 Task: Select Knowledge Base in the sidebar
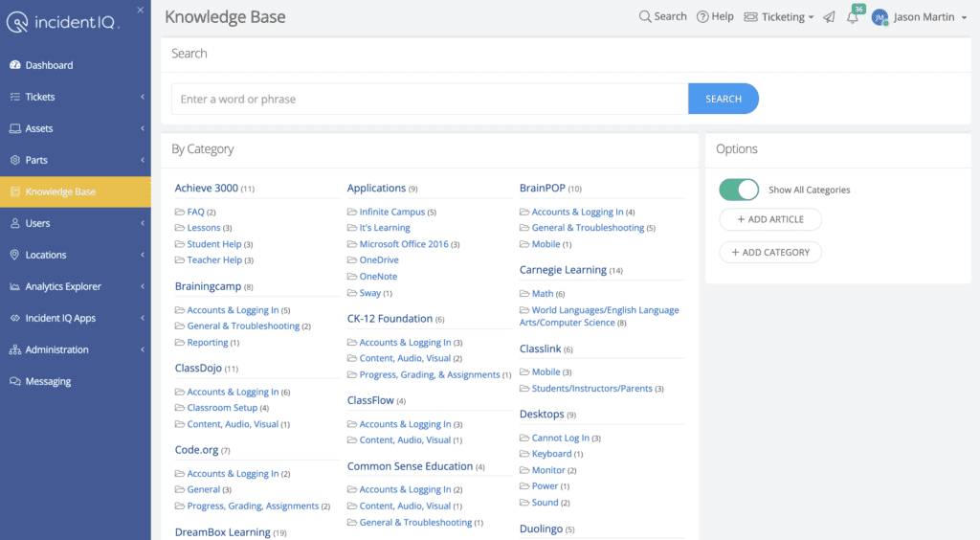point(76,191)
